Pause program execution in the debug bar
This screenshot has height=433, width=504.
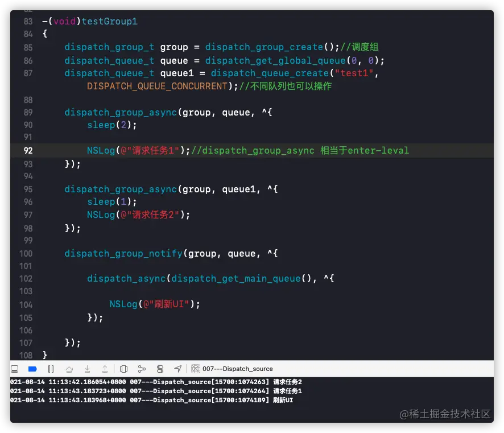[x=51, y=369]
